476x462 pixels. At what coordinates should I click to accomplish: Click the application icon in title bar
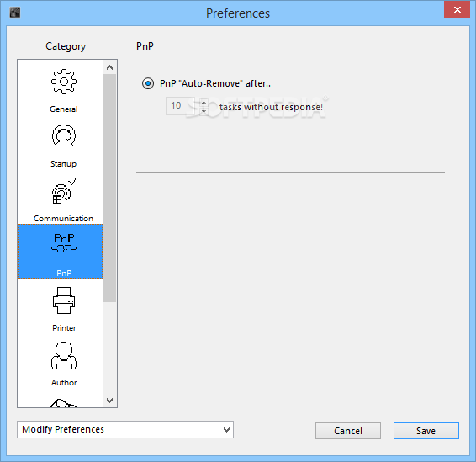pos(15,13)
